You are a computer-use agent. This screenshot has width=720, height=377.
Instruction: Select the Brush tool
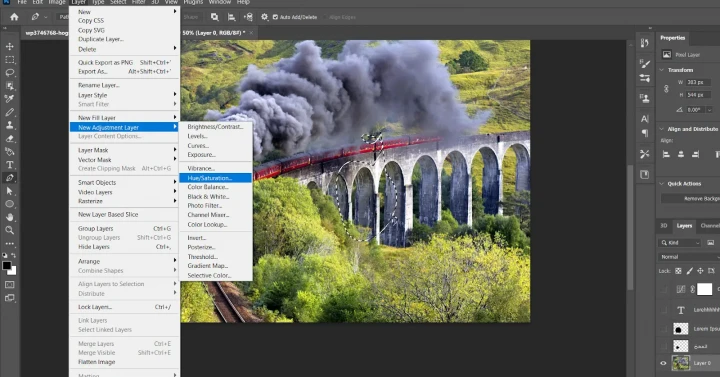click(10, 112)
